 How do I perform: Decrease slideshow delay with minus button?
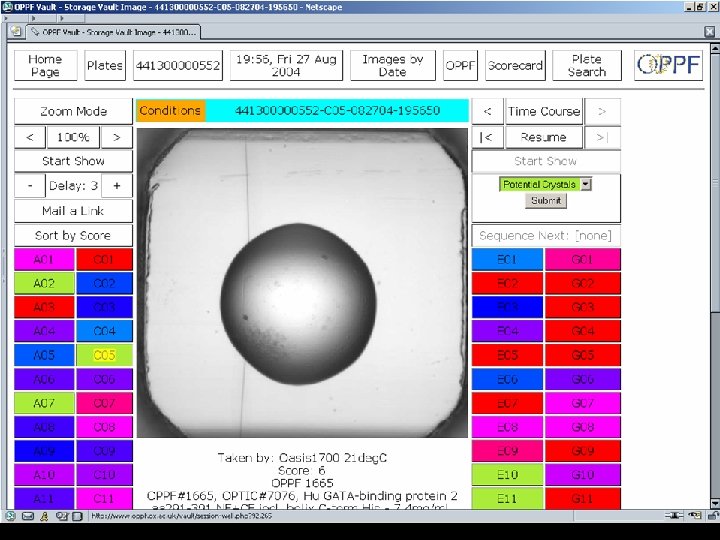[x=30, y=186]
